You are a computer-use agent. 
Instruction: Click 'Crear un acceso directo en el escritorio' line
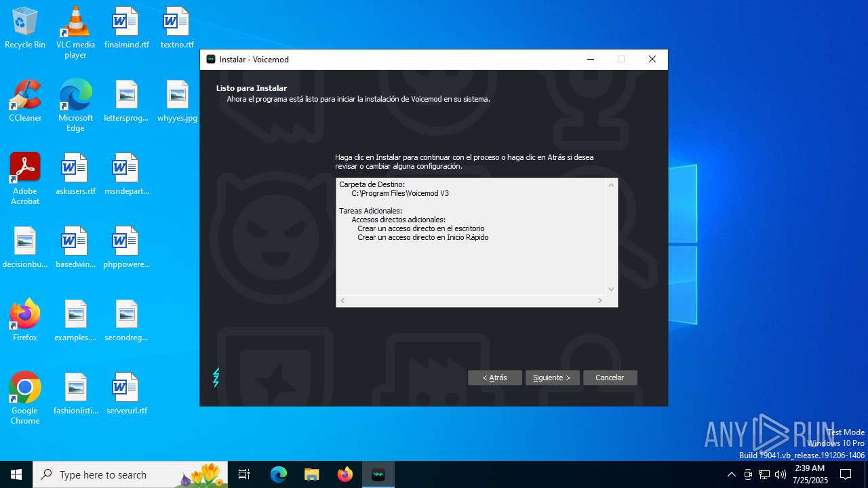[421, 228]
